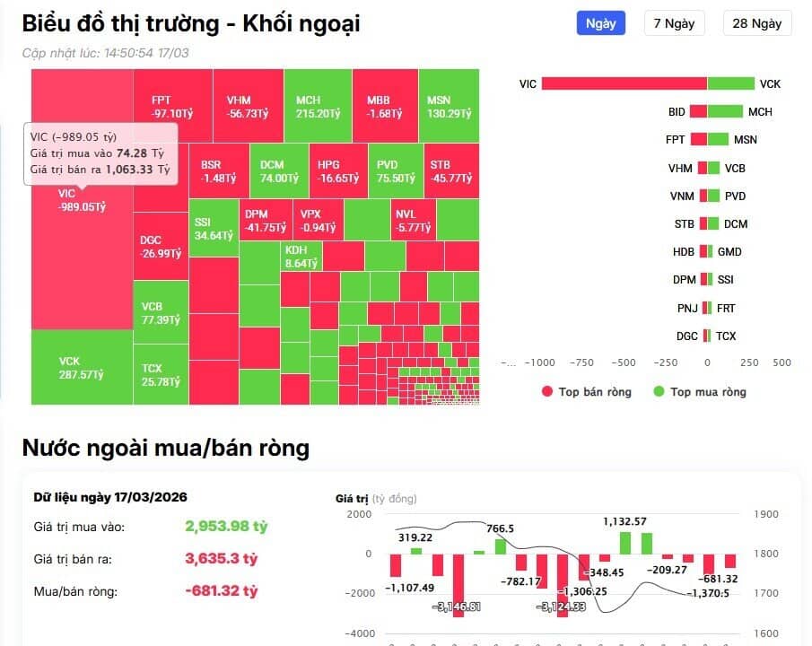Select the active "Ngày" time filter button
Screen dimensions: 812x646
pos(600,23)
